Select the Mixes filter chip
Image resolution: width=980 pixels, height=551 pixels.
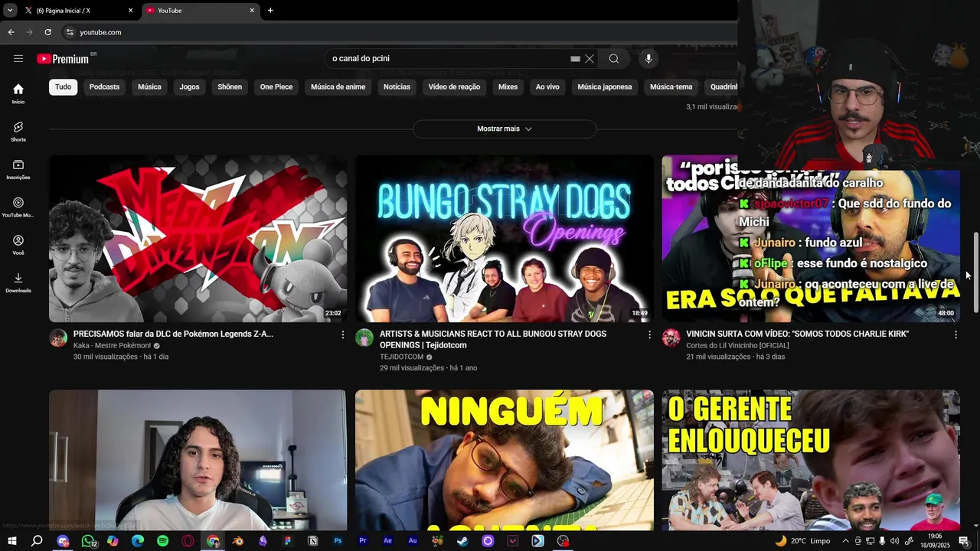pyautogui.click(x=508, y=87)
